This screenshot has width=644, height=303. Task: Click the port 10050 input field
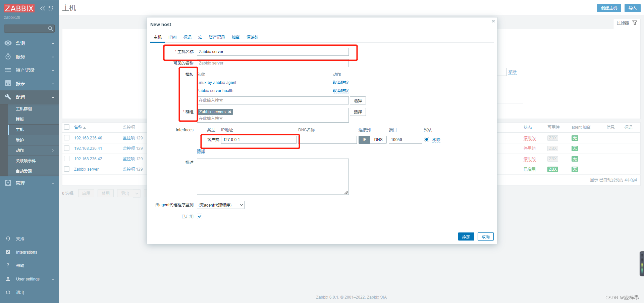[x=406, y=140]
